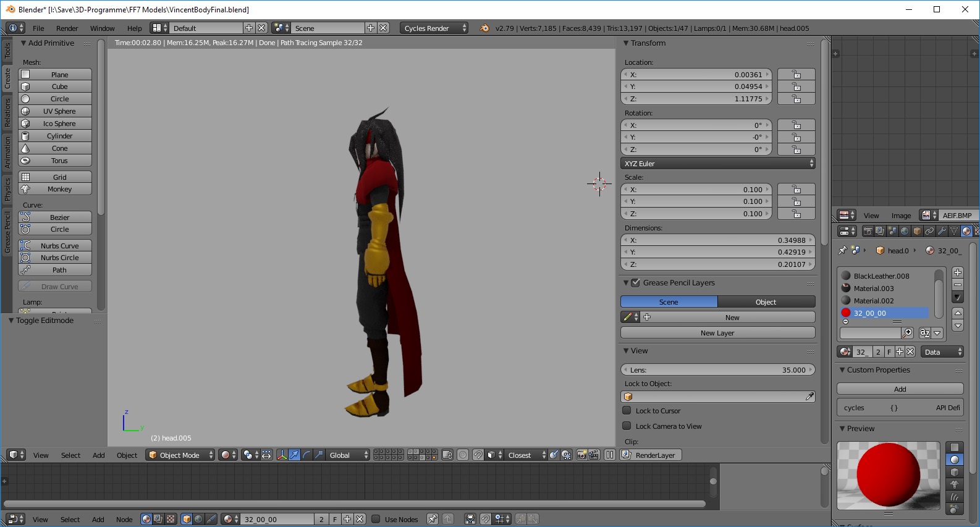Viewport: 980px width, 527px height.
Task: Open the Object Mode dropdown
Action: click(180, 455)
